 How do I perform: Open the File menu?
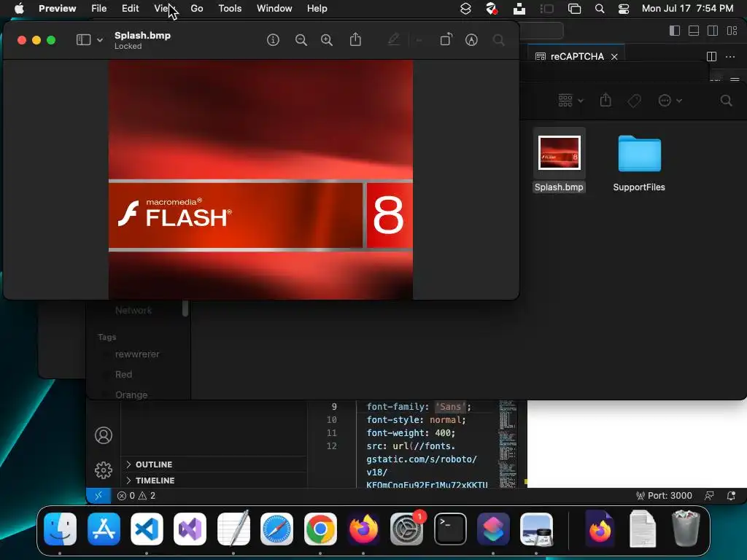click(98, 9)
